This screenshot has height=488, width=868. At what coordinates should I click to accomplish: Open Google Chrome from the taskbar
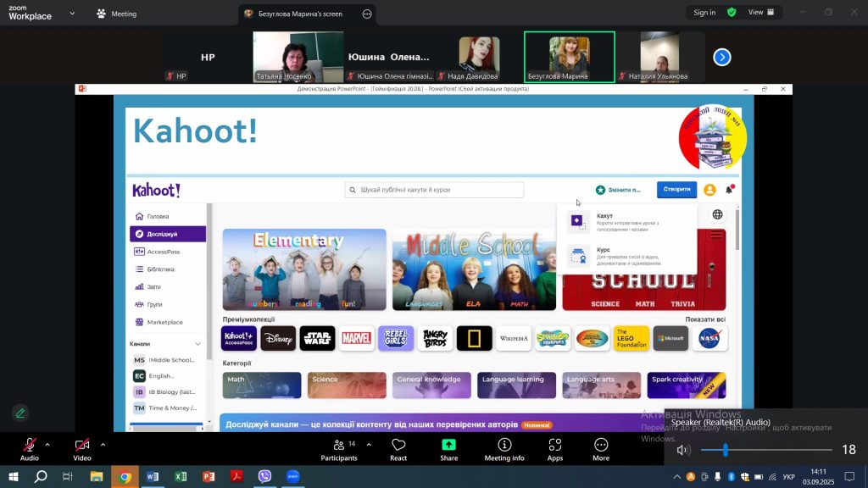[x=125, y=476]
